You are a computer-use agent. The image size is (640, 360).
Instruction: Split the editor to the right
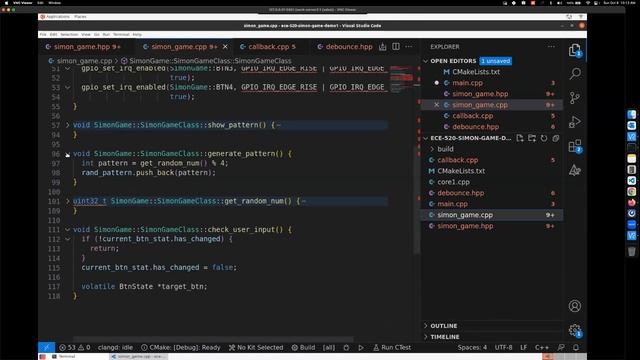(396, 47)
